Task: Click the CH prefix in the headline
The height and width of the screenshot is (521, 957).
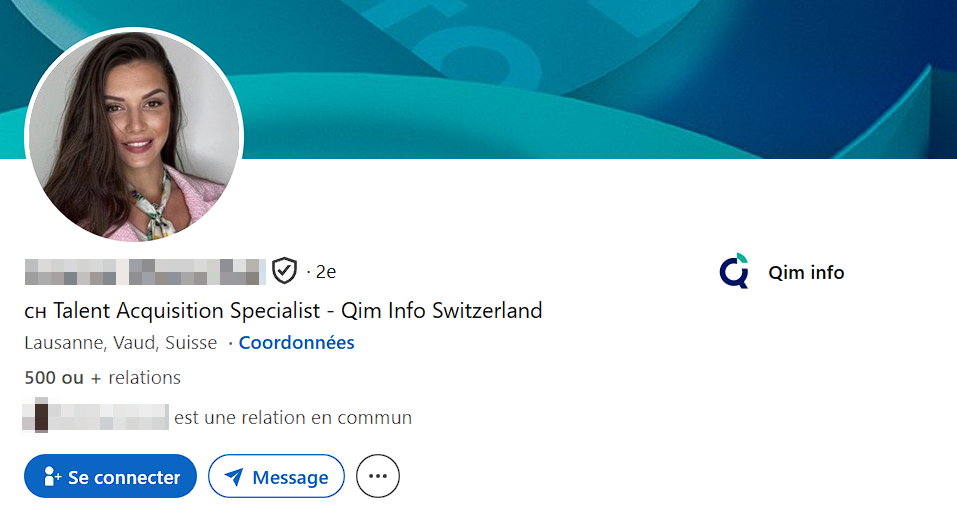Action: [x=35, y=311]
